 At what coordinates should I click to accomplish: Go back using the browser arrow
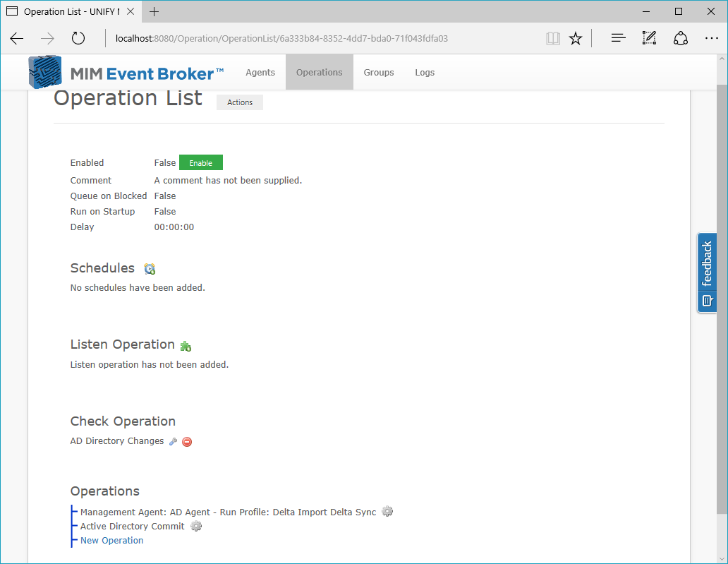tap(17, 38)
